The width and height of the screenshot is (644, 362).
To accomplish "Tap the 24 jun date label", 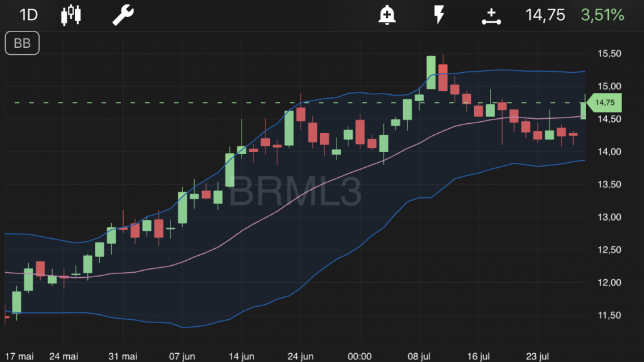I will pos(301,356).
